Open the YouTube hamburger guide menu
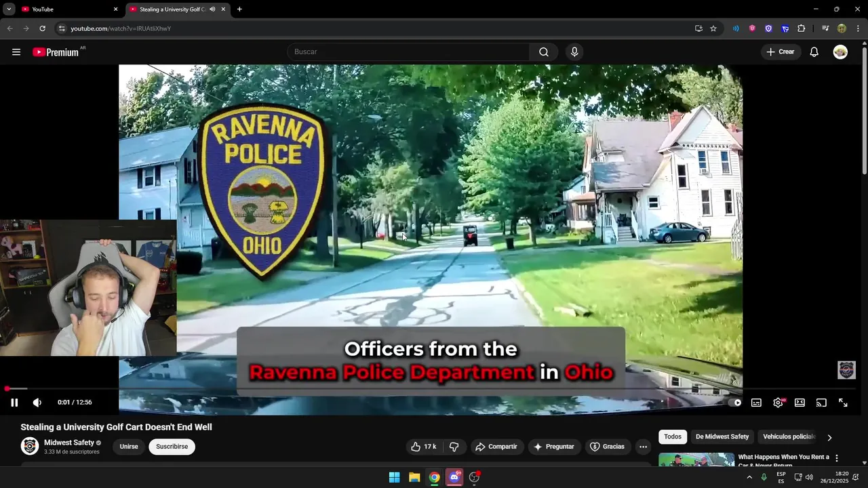Image resolution: width=868 pixels, height=488 pixels. 16,52
